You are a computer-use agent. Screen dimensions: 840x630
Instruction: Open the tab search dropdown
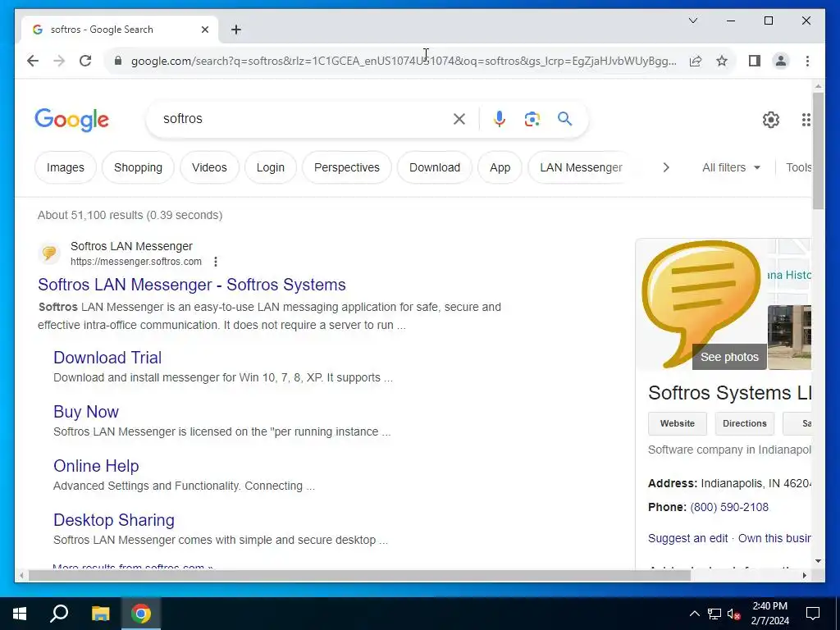coord(692,21)
